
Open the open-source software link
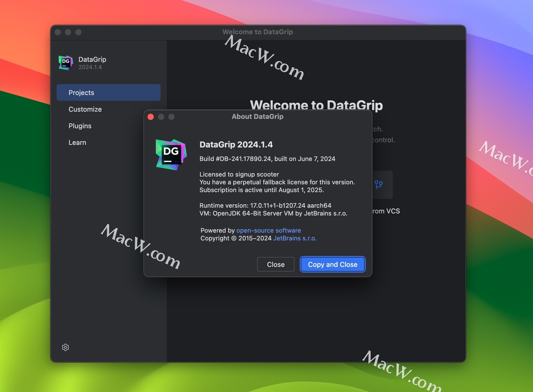point(268,230)
